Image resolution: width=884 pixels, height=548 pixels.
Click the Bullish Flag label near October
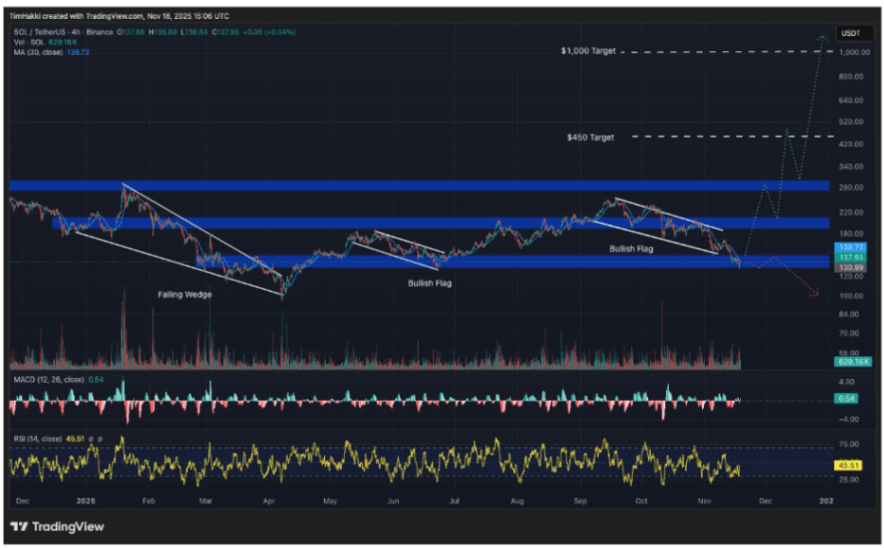click(631, 249)
